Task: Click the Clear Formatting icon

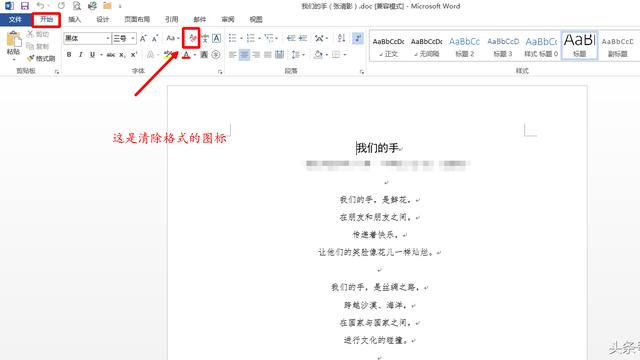Action: (192, 38)
